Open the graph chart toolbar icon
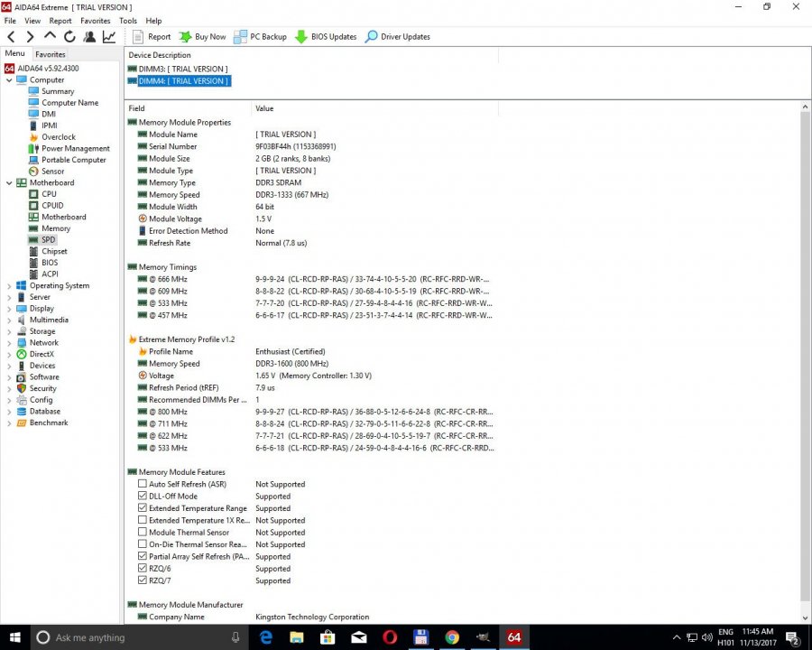This screenshot has height=650, width=812. (109, 37)
